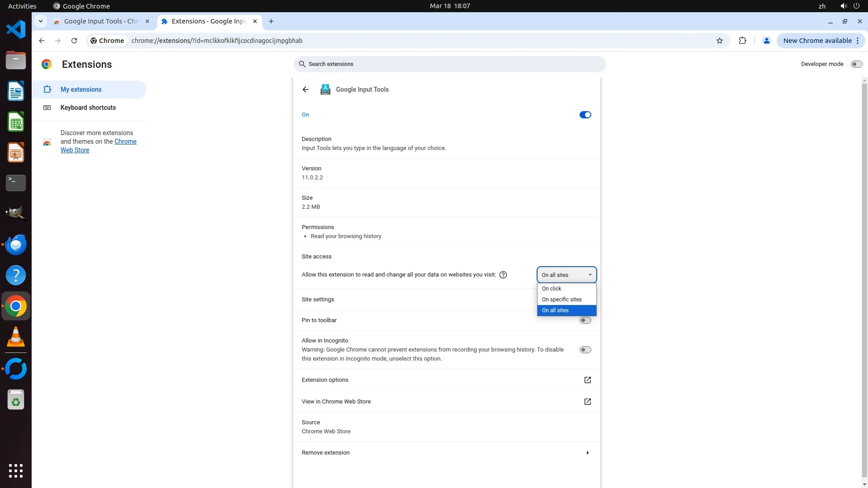Switch to Google Input Tools Chrome tab
The width and height of the screenshot is (868, 488).
101,21
